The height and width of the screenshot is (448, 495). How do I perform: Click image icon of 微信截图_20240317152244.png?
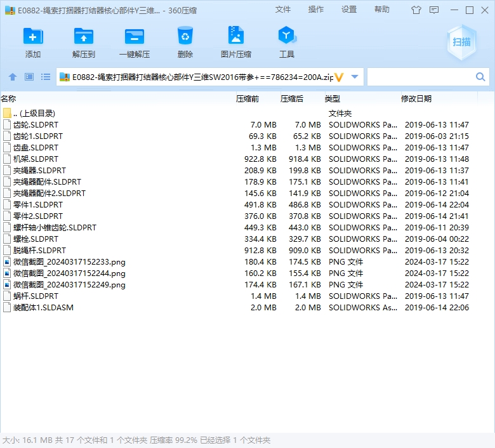[7, 273]
